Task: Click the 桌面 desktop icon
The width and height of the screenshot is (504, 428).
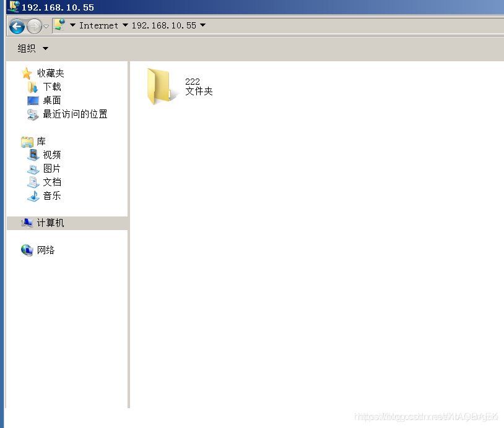Action: tap(33, 101)
